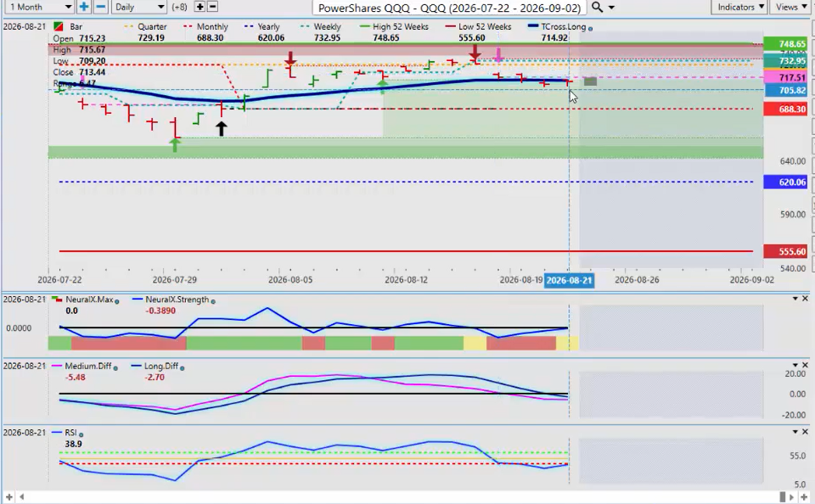This screenshot has width=815, height=504.
Task: Click the black minus button beside (+8)
Action: [212, 7]
